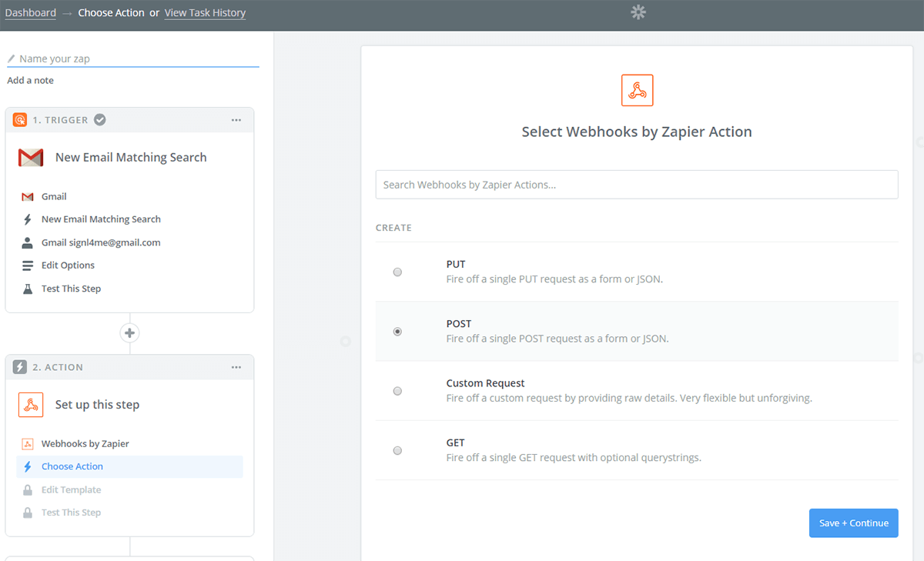Add a step with the plus button
Screen dimensions: 924x561
click(x=129, y=333)
